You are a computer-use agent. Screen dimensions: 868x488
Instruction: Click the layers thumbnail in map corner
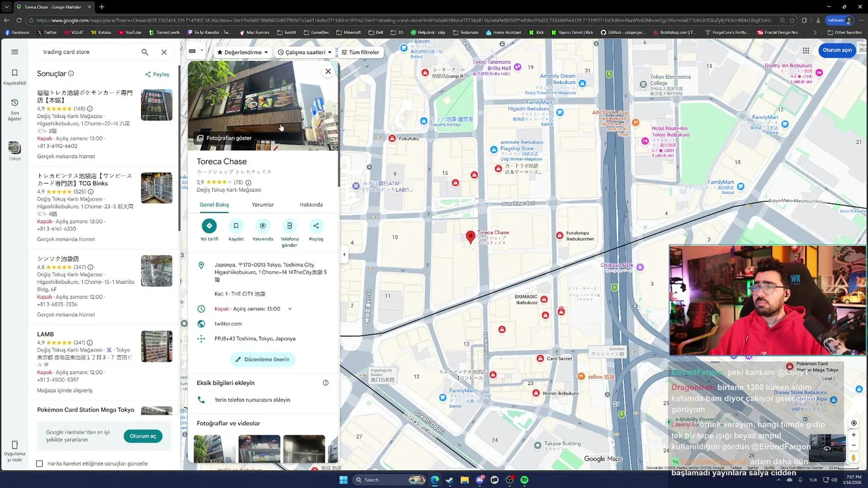(x=827, y=449)
